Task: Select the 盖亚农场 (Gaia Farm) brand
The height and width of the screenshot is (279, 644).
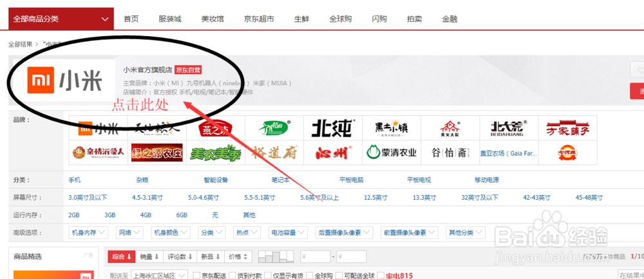Action: (x=509, y=153)
